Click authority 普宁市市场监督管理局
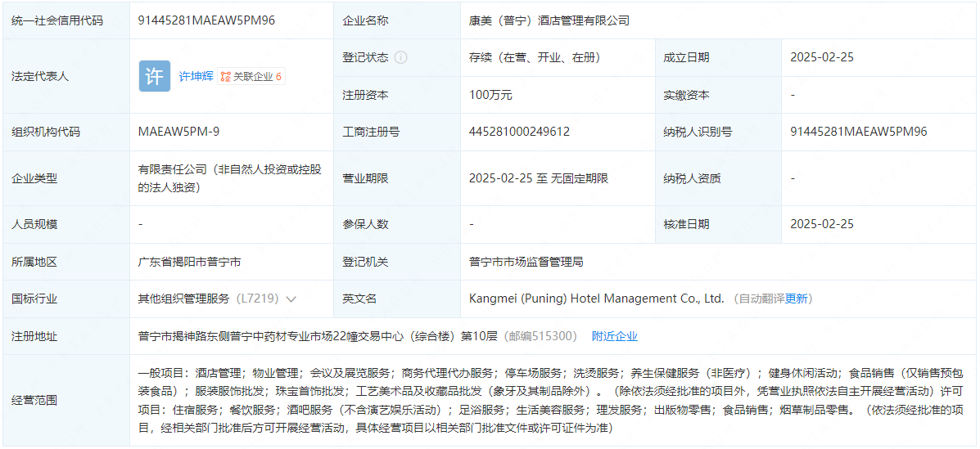The height and width of the screenshot is (449, 980). [x=526, y=262]
